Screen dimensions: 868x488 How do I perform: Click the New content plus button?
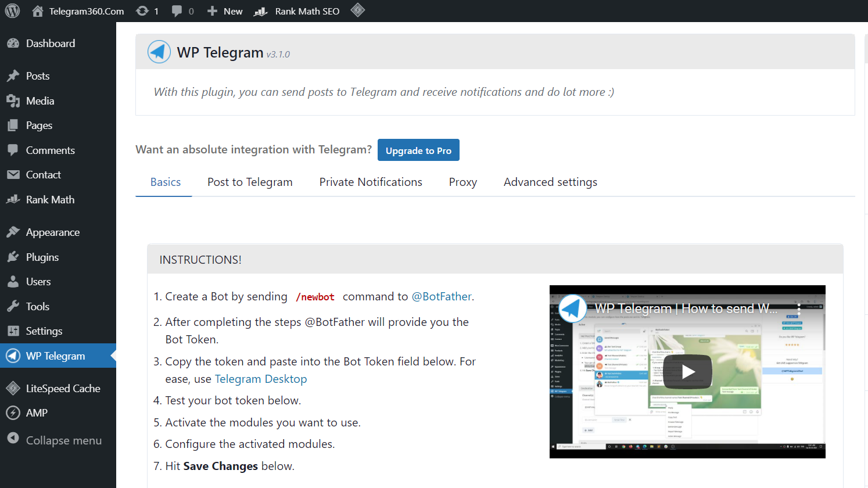click(x=225, y=11)
